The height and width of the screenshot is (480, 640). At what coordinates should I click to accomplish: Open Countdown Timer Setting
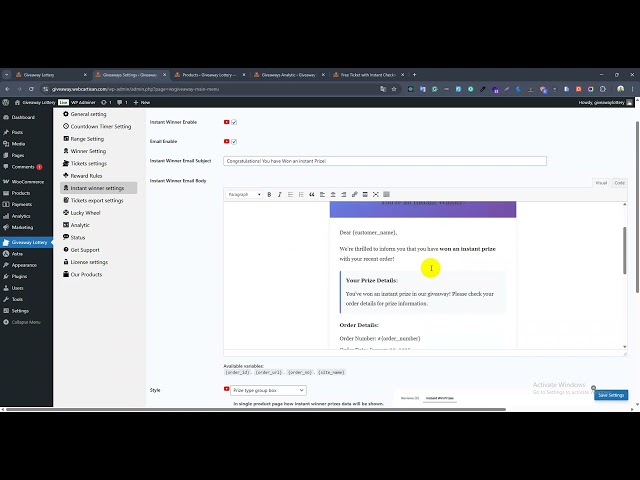(97, 127)
